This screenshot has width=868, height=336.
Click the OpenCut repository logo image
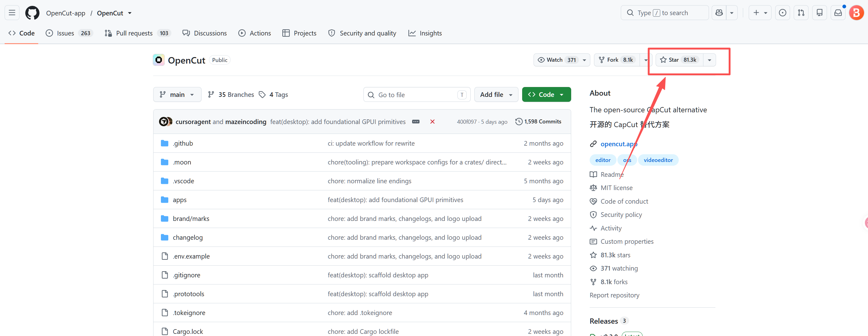pos(159,60)
